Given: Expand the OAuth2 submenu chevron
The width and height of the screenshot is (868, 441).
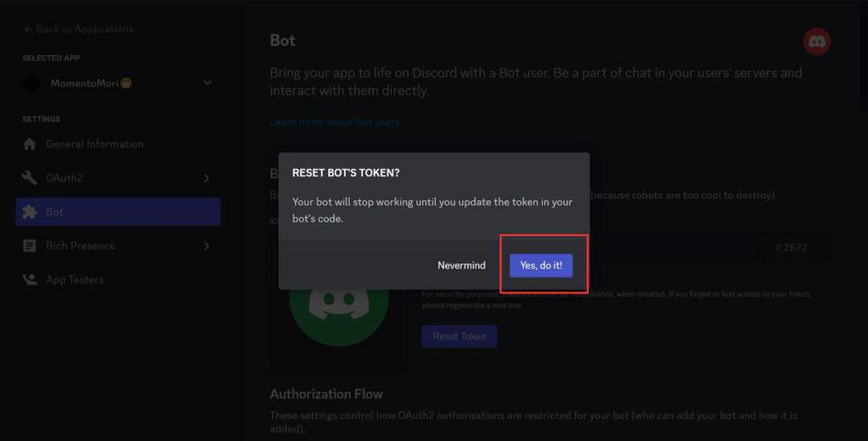Looking at the screenshot, I should coord(207,178).
